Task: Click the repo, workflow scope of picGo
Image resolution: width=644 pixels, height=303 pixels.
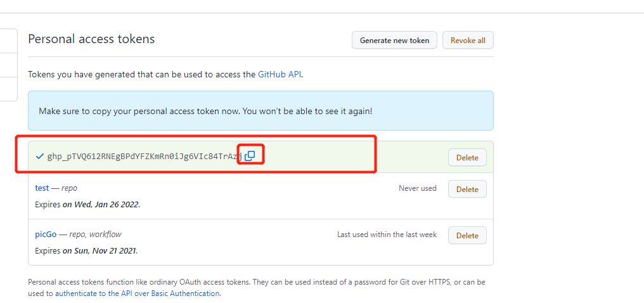Action: (x=95, y=235)
